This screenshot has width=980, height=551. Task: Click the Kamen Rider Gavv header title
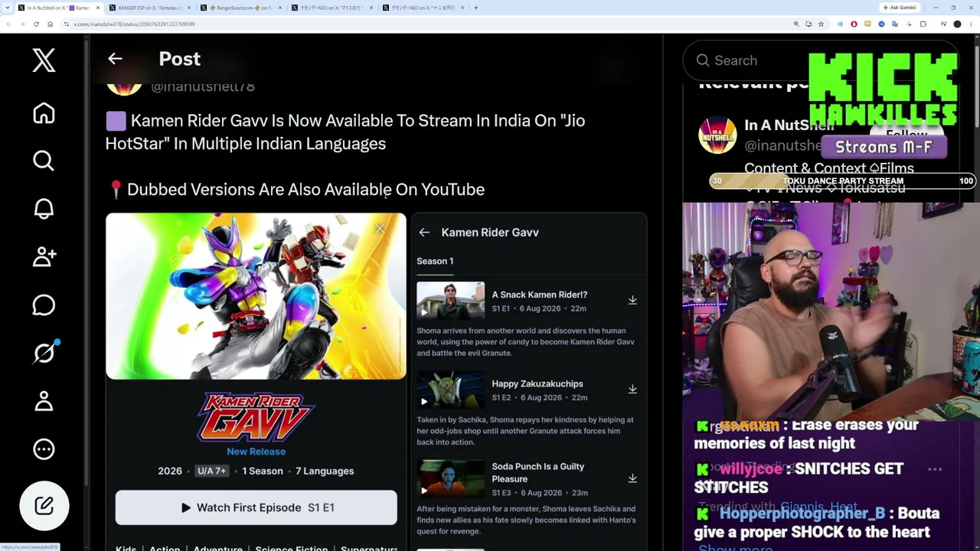tap(490, 233)
